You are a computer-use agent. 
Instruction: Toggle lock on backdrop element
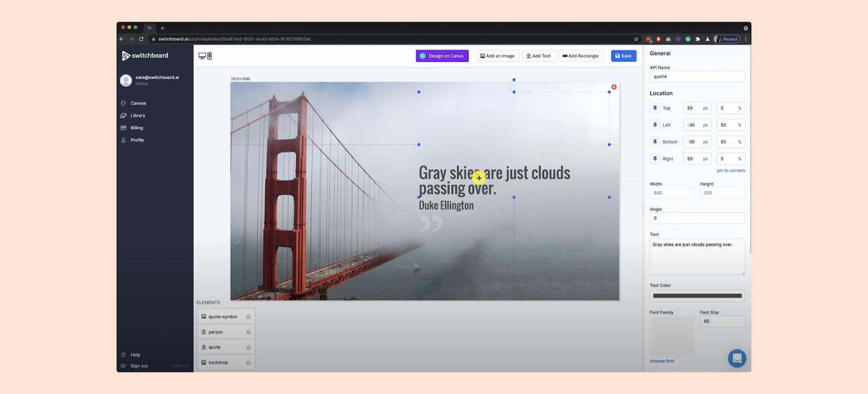[248, 362]
